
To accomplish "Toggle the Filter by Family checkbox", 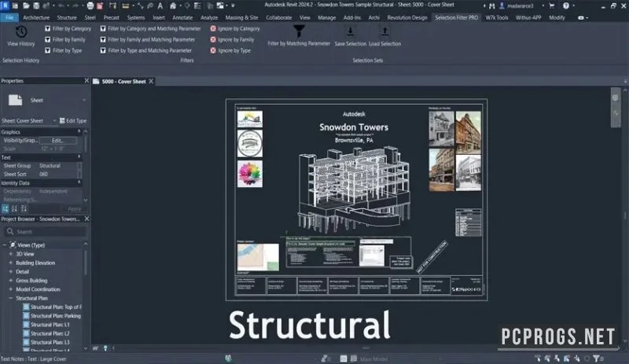I will [x=48, y=39].
